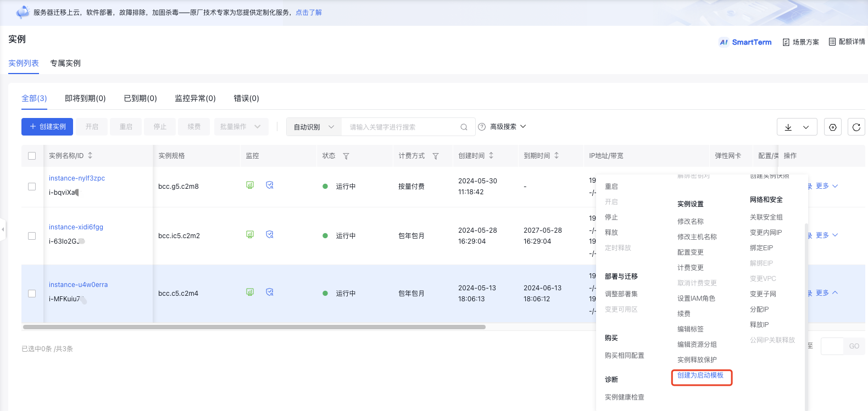Open the 点击了解 banner link
This screenshot has height=411, width=868.
tap(309, 12)
